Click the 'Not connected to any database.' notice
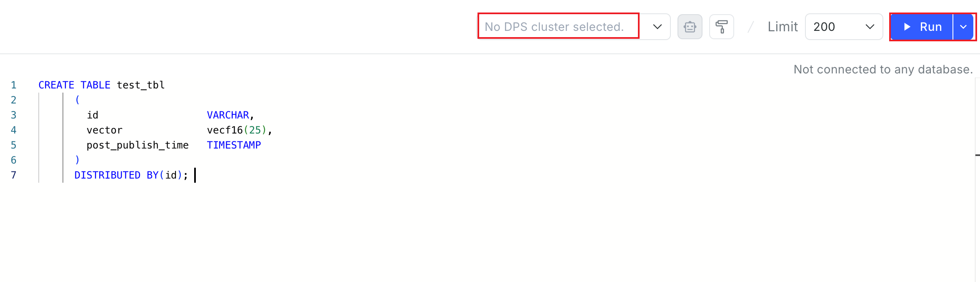The height and width of the screenshot is (282, 980). tap(883, 69)
